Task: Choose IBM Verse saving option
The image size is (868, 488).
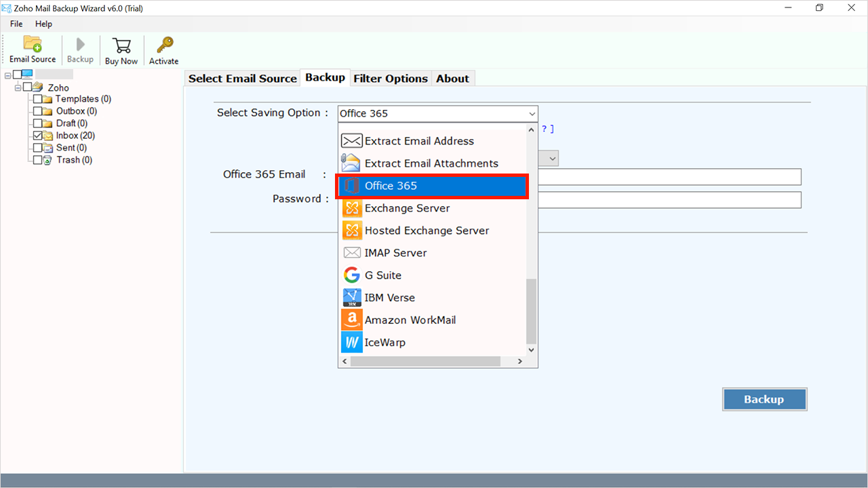Action: point(432,298)
